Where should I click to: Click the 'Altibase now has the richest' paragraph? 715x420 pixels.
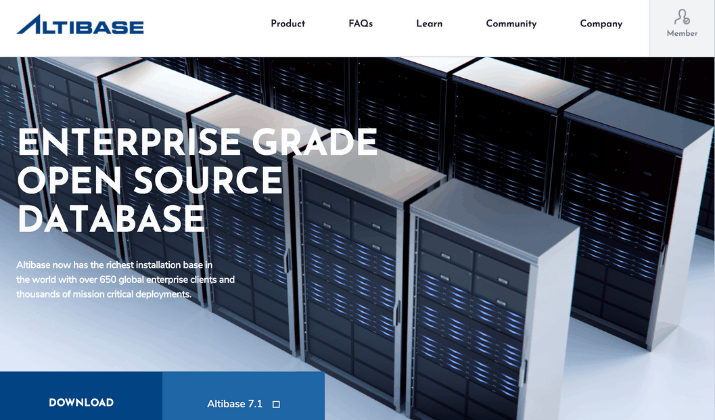126,280
